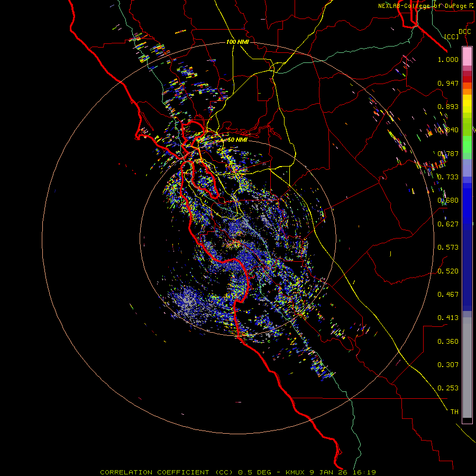
Task: Select the 0.413 legend value
Action: click(x=448, y=317)
